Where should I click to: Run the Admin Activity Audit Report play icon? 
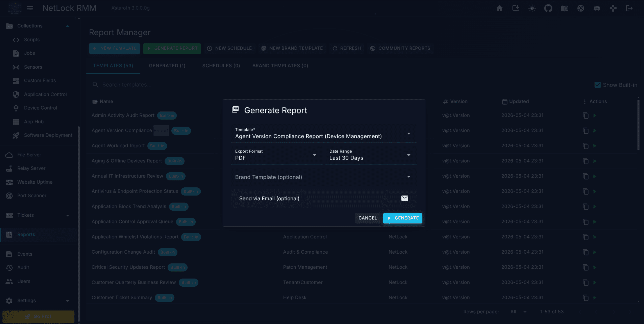click(595, 115)
